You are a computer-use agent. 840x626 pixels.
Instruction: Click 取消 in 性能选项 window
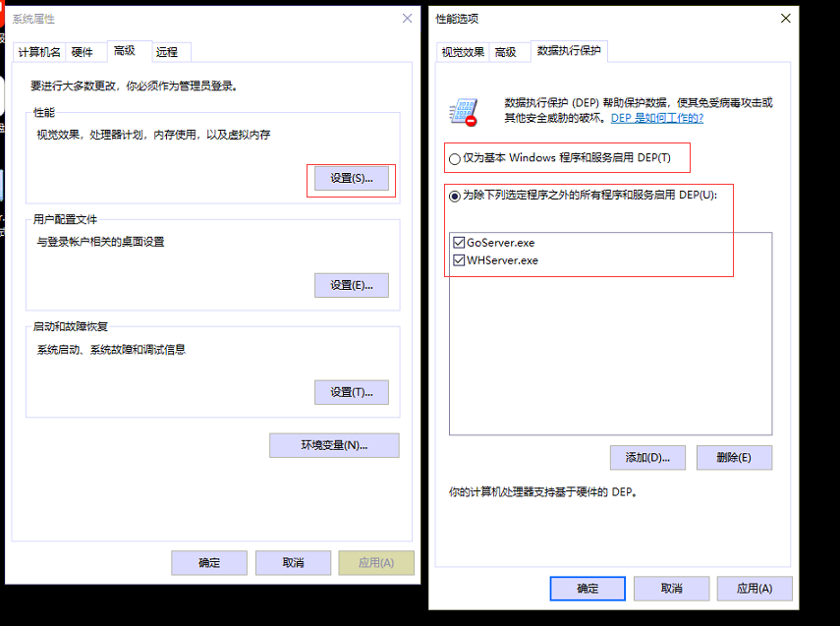point(672,589)
